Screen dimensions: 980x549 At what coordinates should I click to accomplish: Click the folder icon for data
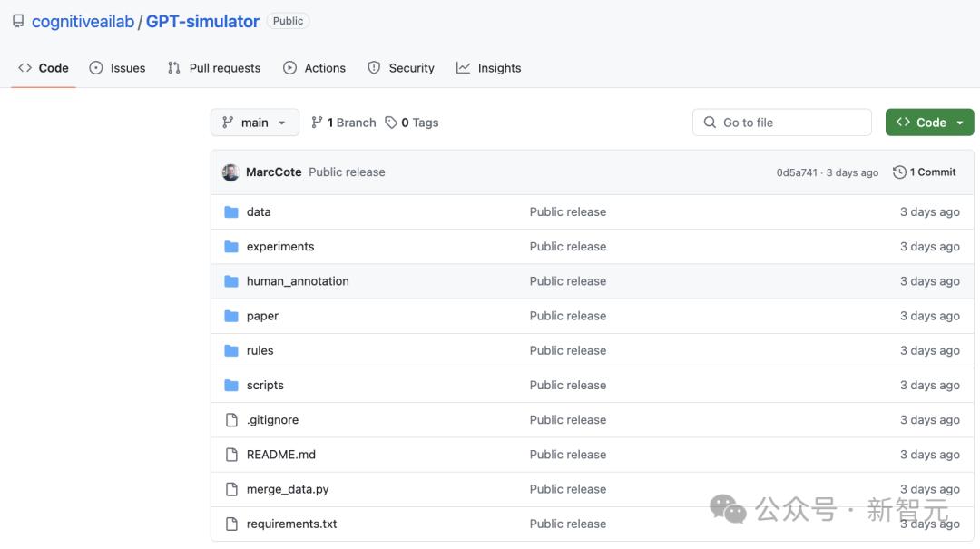point(231,212)
